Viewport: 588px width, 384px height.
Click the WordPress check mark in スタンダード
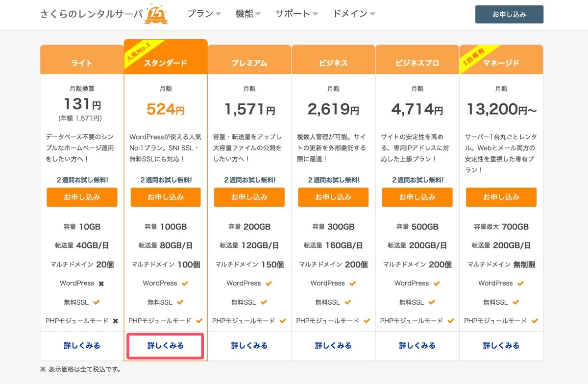[x=185, y=284]
